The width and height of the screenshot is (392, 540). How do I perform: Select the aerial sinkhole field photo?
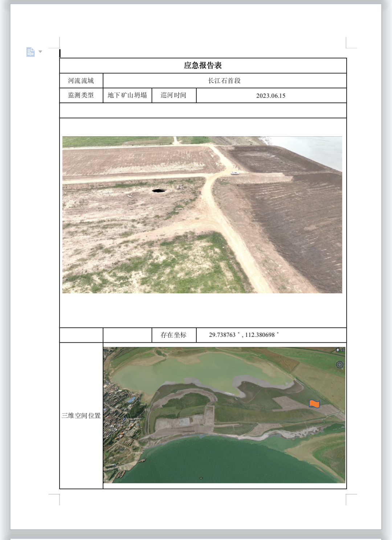pyautogui.click(x=202, y=215)
